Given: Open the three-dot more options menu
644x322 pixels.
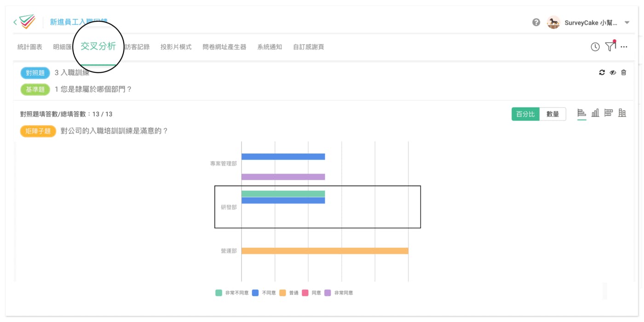Looking at the screenshot, I should [624, 47].
